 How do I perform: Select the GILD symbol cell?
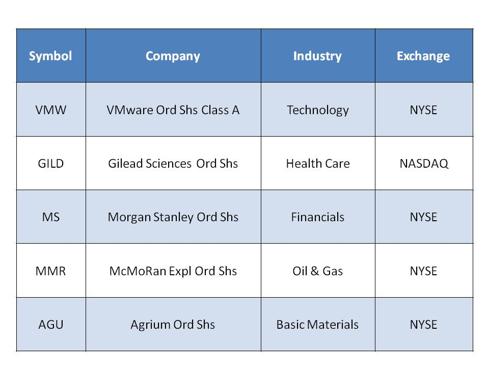51,163
